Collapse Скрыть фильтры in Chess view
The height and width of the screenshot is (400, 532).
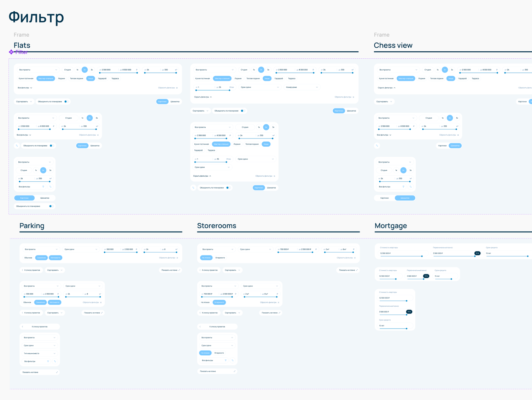pyautogui.click(x=386, y=88)
